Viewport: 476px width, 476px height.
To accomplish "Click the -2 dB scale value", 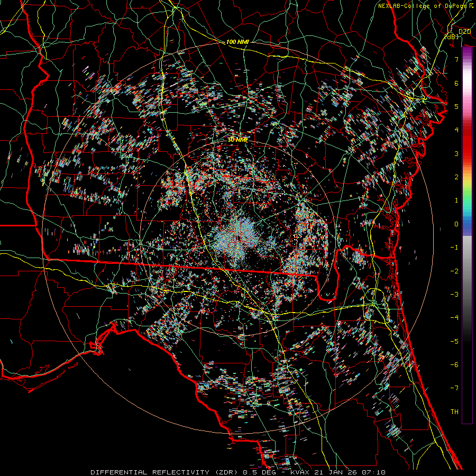I will pos(454,271).
